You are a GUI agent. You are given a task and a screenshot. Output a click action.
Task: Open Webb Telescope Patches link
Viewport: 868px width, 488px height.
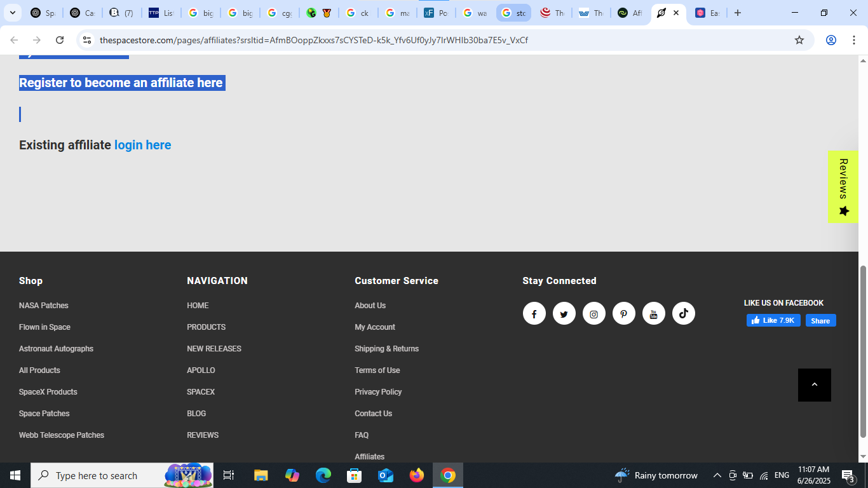(62, 435)
